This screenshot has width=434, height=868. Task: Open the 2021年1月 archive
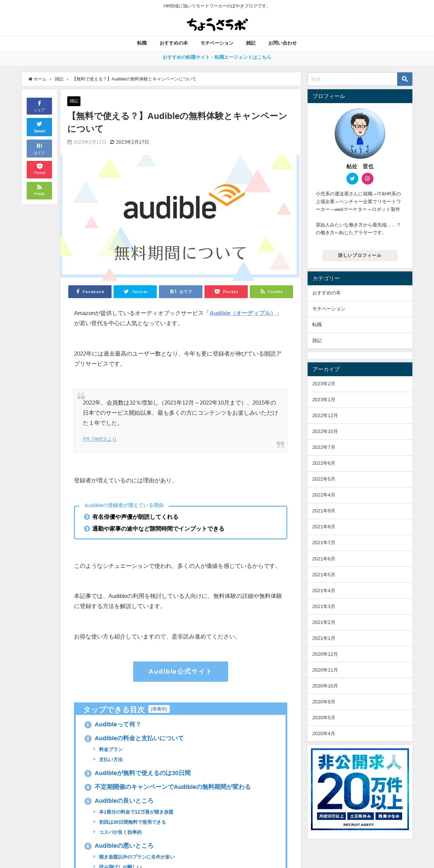pyautogui.click(x=360, y=638)
